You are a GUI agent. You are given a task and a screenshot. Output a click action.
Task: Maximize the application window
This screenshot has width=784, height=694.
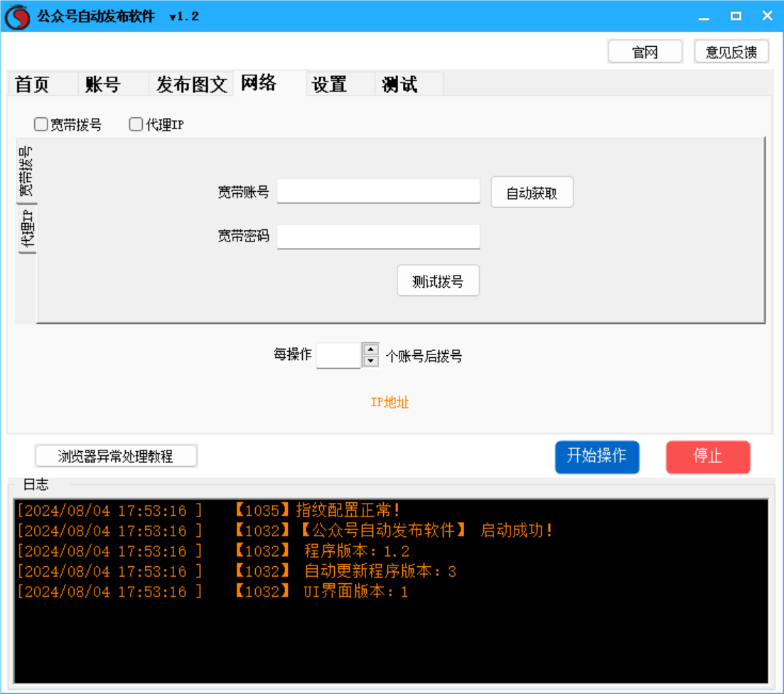tap(736, 16)
